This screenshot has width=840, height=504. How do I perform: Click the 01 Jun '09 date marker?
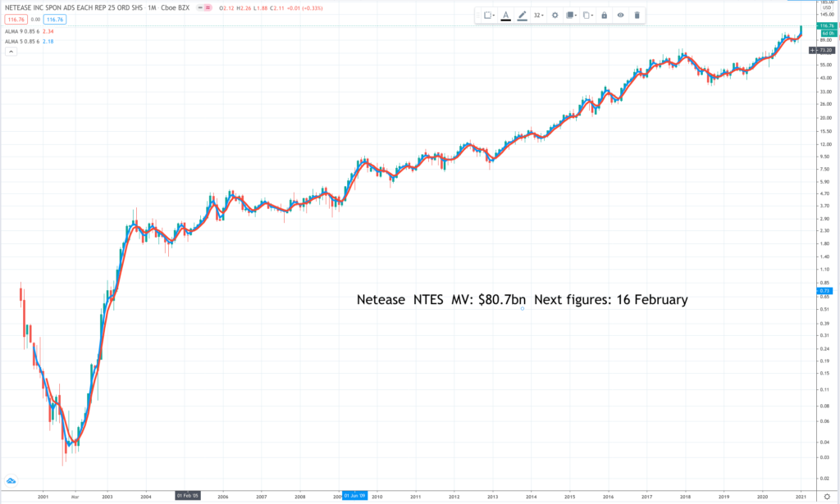(x=354, y=496)
